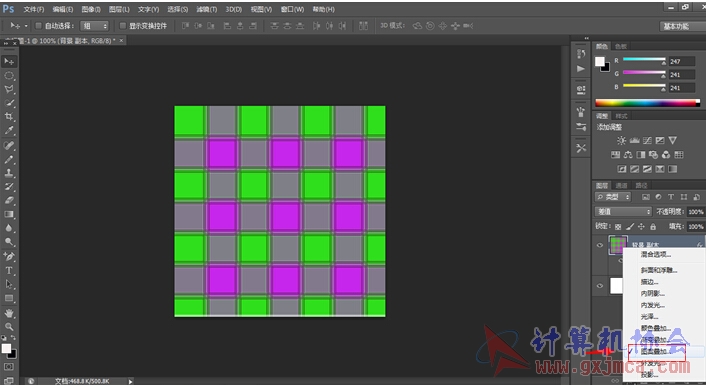The height and width of the screenshot is (385, 706).
Task: Choose 内阴影... in the context menu
Action: [653, 294]
